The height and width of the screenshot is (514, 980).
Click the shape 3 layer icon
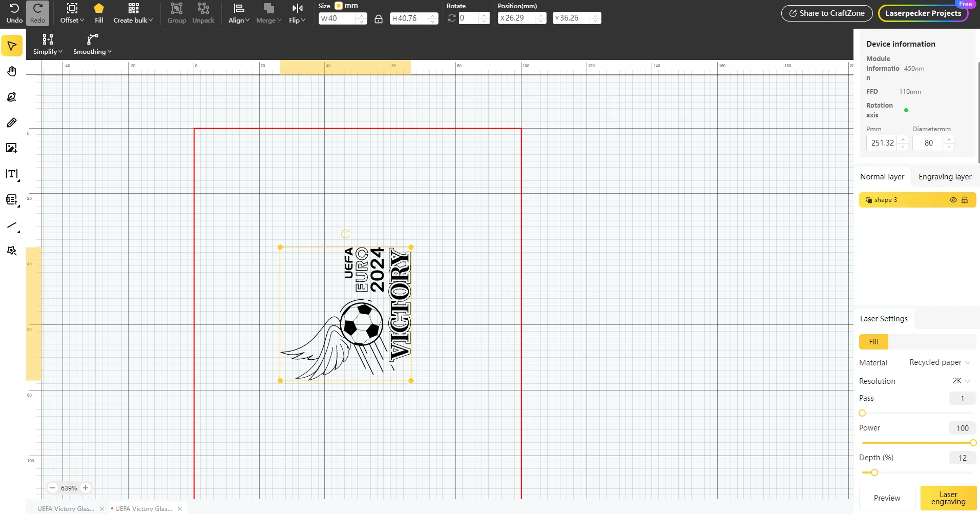pos(869,200)
